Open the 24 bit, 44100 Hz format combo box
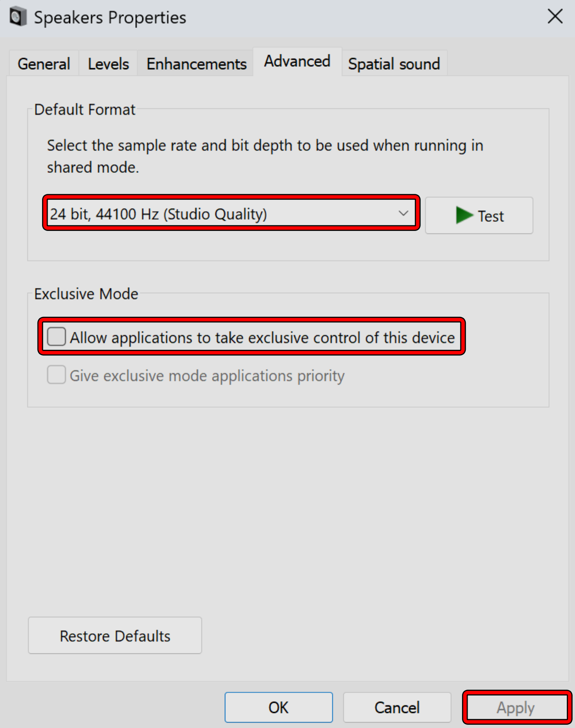 pyautogui.click(x=219, y=214)
